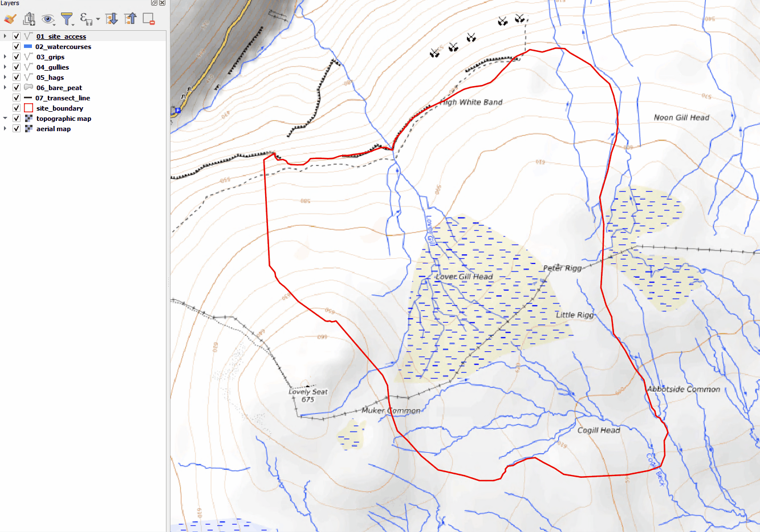Select the 03_grips layer name
760x532 pixels.
pyautogui.click(x=50, y=57)
